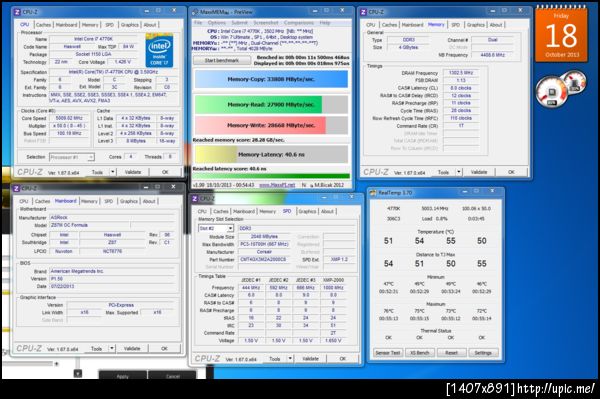Viewport: 600px width, 399px height.
Task: Click the DRAM Frequency 1302.5 MHz value
Action: point(461,73)
